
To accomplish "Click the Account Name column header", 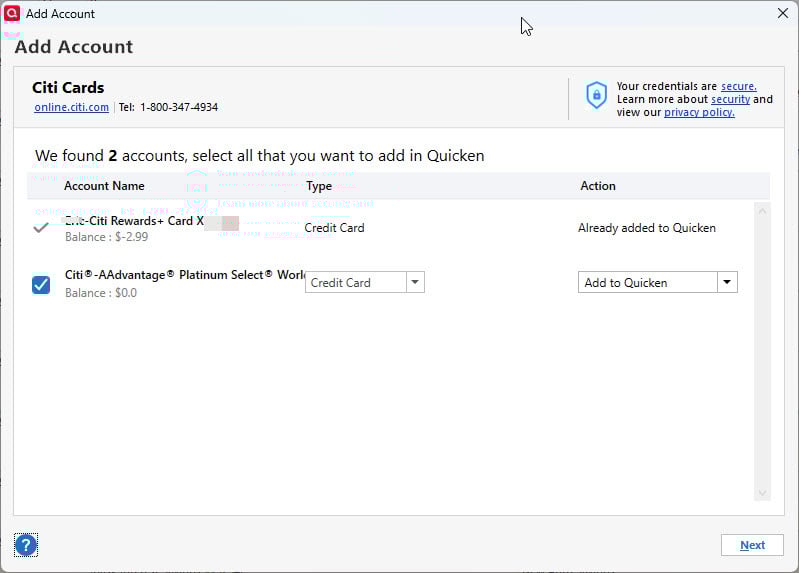I will (104, 186).
